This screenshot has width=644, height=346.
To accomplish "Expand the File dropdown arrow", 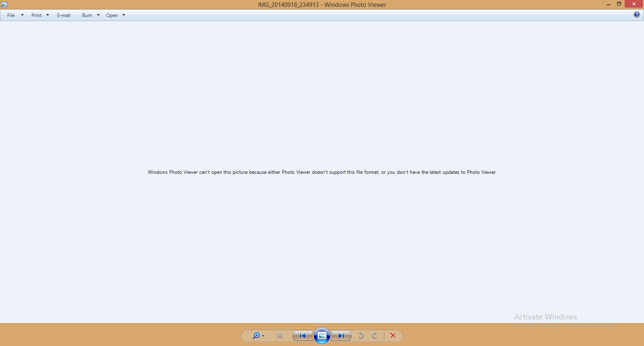I will (22, 15).
